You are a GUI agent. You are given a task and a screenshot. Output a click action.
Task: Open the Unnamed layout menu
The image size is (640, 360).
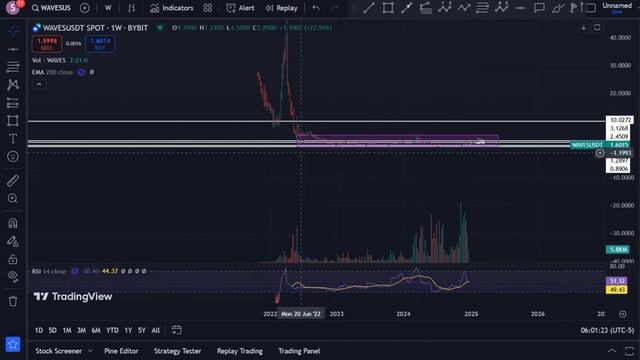617,8
